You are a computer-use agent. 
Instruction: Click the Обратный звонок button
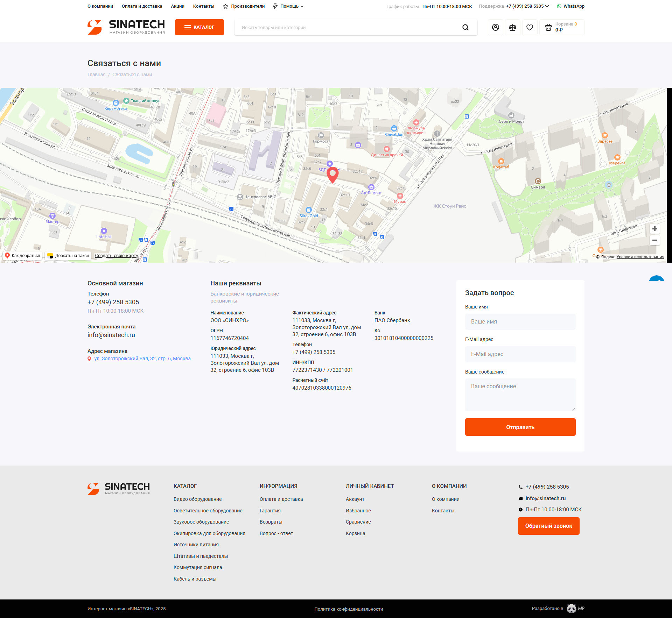tap(548, 526)
